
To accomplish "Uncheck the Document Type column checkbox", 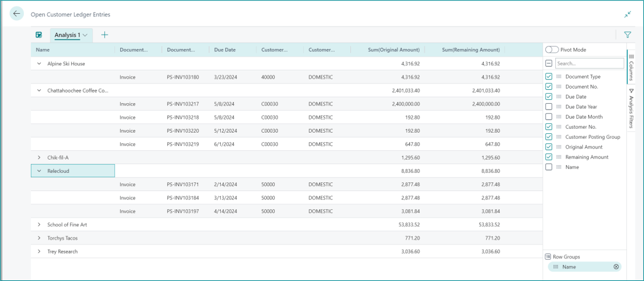I will click(x=549, y=77).
